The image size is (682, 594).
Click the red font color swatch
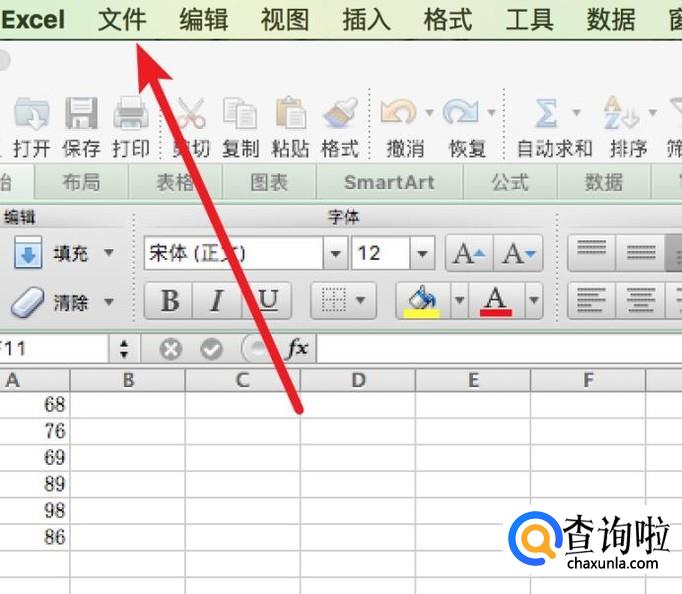(497, 300)
